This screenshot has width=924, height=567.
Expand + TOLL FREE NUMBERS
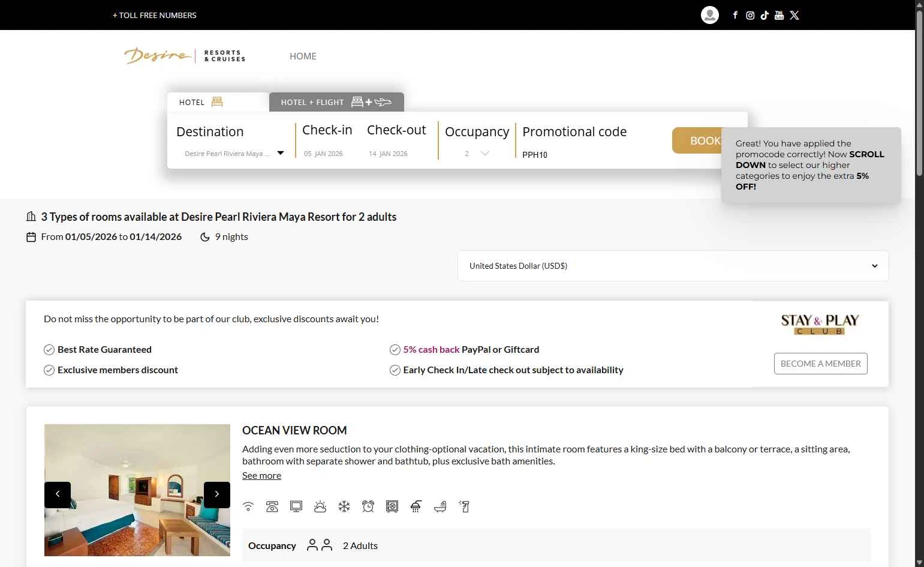click(155, 15)
